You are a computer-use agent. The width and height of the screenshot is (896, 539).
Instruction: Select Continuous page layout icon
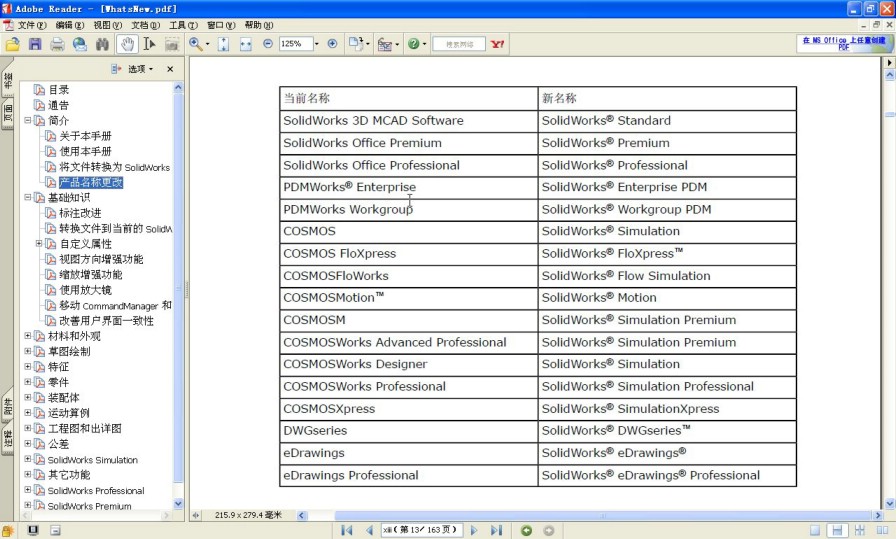(837, 530)
